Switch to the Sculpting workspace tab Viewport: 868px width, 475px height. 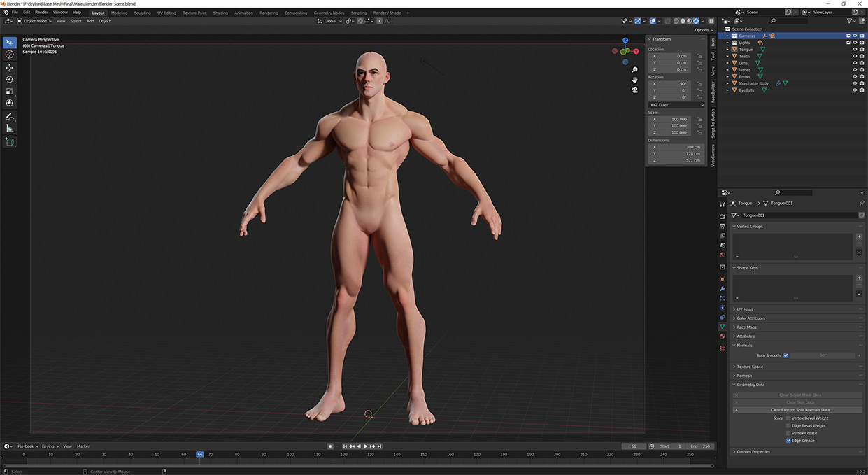(142, 13)
